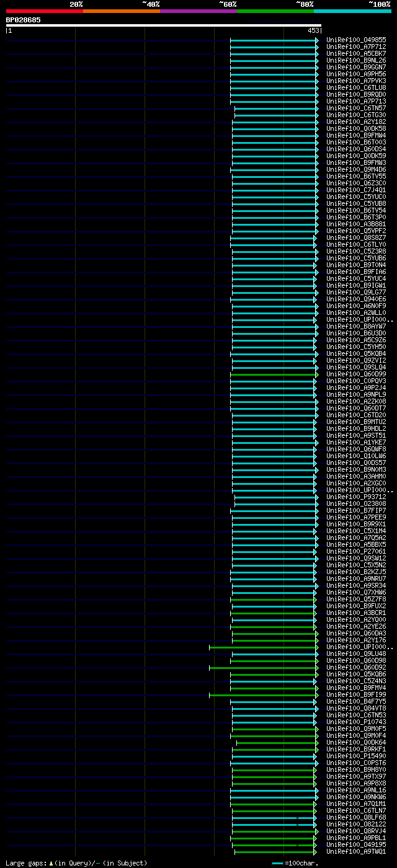Click the UniRef100_B6T003 label
Viewport: 397px width, 868px height.
(x=356, y=142)
